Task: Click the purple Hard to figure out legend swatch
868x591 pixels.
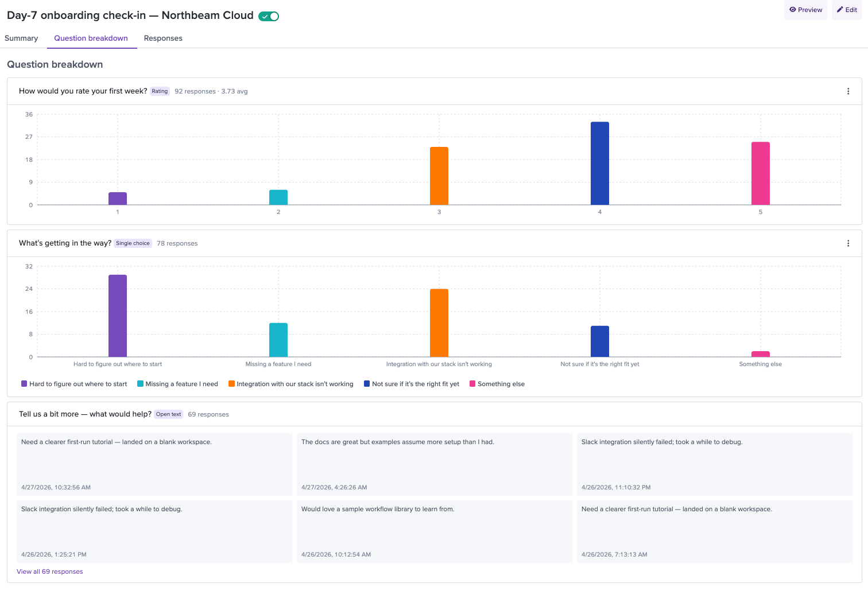Action: (x=24, y=384)
